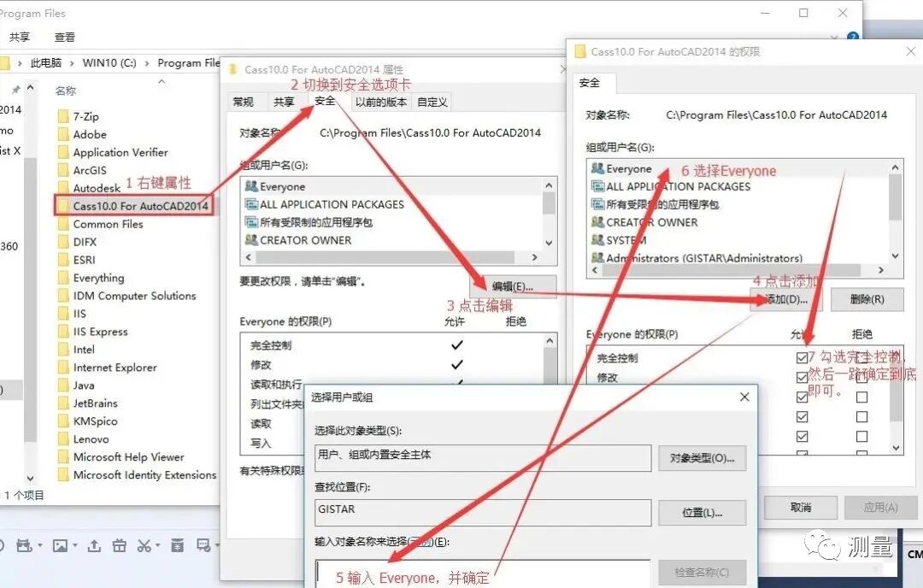This screenshot has height=588, width=923.
Task: Click 取消 button in permissions dialog
Action: (x=801, y=508)
